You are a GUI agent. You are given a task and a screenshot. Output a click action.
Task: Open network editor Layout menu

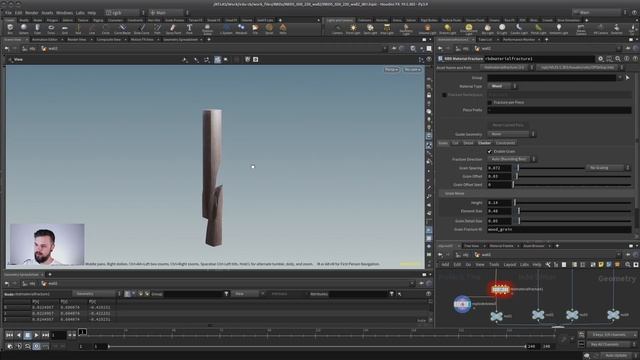(x=509, y=264)
